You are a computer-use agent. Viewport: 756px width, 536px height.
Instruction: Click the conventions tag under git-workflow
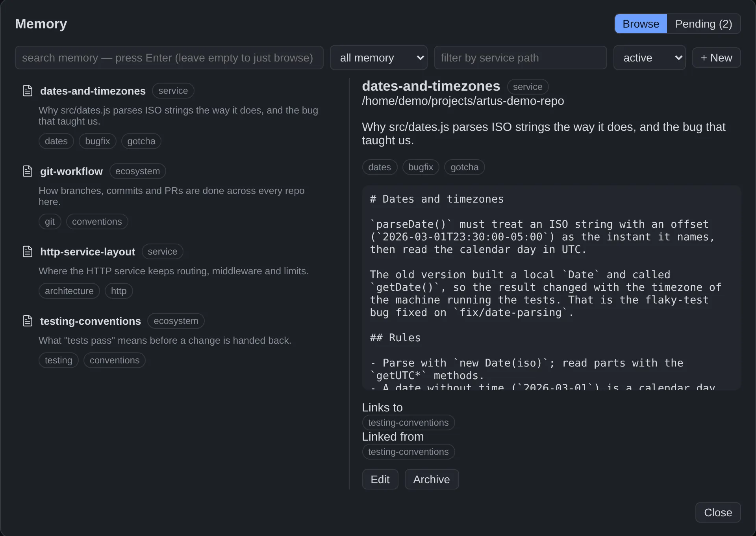(x=97, y=221)
